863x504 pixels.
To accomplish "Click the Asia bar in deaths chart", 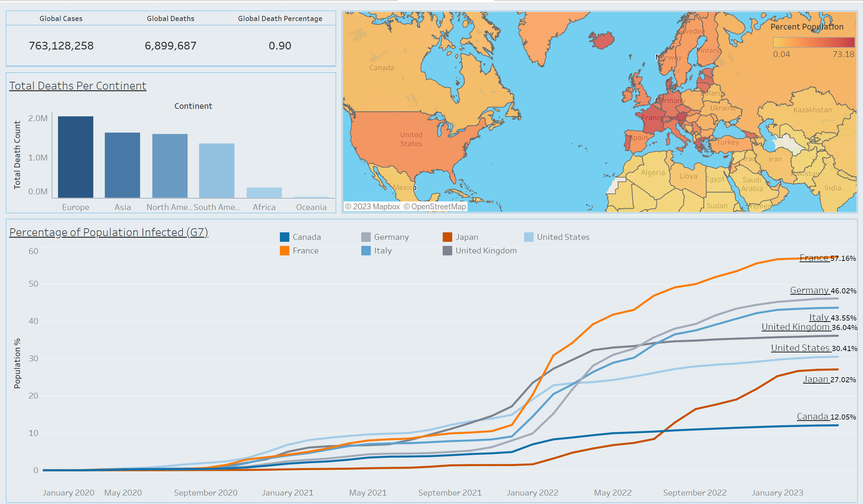I will 122,165.
